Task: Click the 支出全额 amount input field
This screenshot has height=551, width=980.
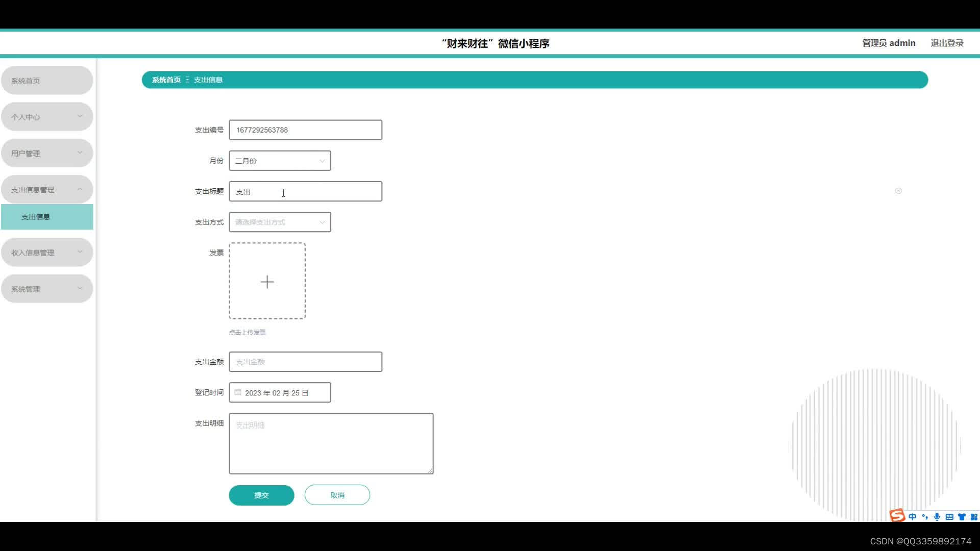Action: 306,361
